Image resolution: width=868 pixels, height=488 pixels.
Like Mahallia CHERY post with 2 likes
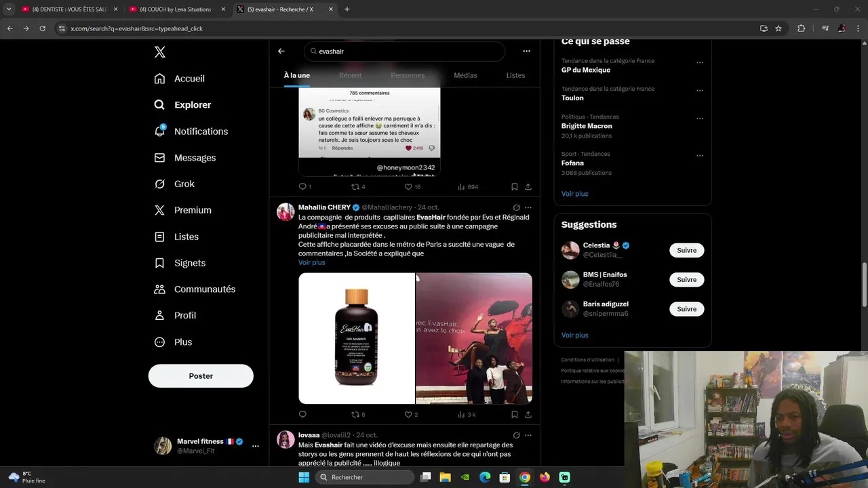(410, 414)
